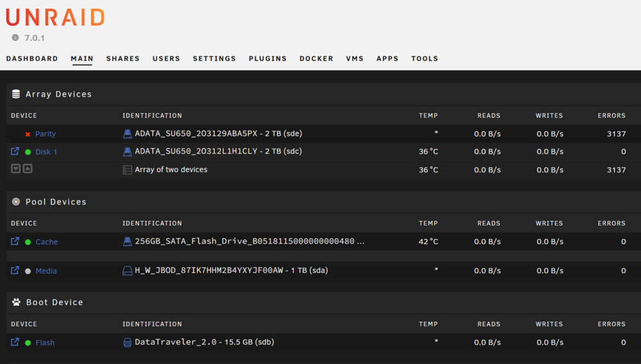This screenshot has height=364, width=641.
Task: Click the green status dot for Cache
Action: tap(28, 242)
